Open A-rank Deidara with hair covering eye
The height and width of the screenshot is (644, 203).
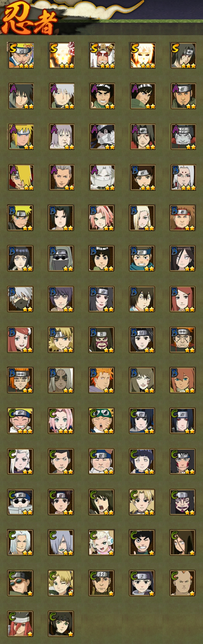pos(21,177)
